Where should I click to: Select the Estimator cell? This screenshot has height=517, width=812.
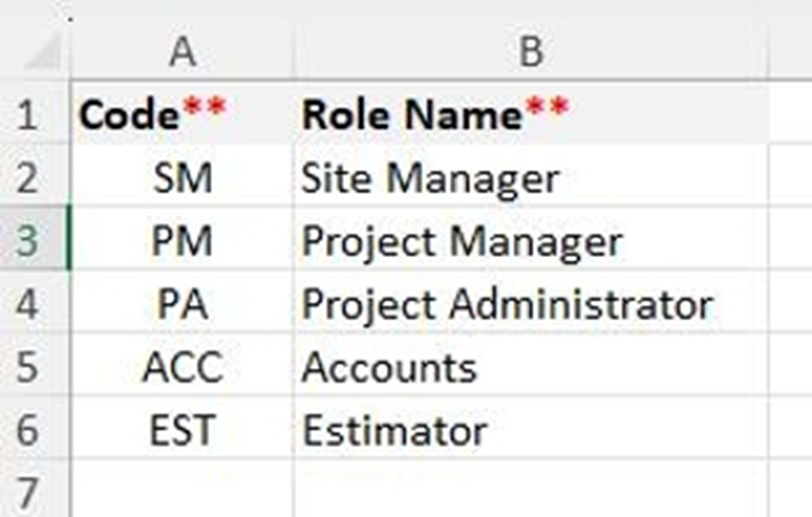(531, 429)
